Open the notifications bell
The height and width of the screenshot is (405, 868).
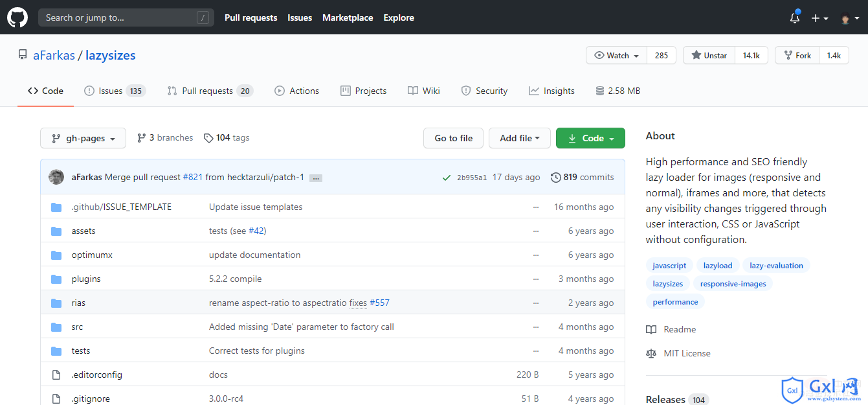click(x=795, y=18)
